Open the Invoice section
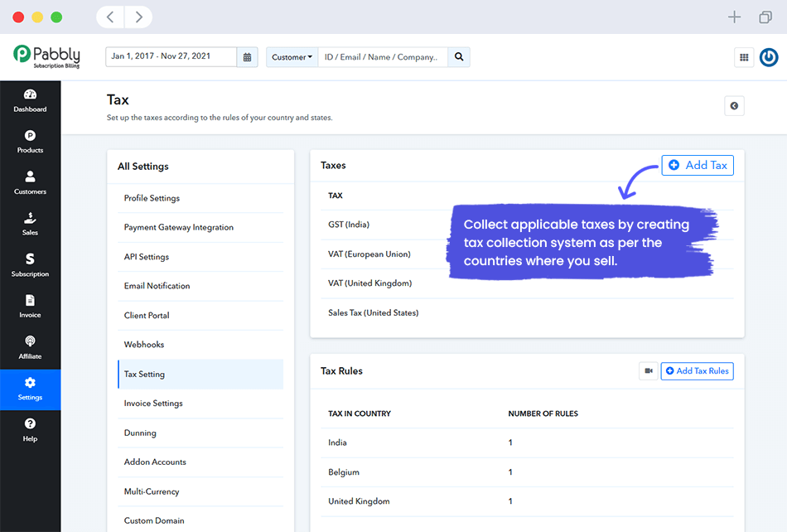Image resolution: width=787 pixels, height=532 pixels. 30,306
